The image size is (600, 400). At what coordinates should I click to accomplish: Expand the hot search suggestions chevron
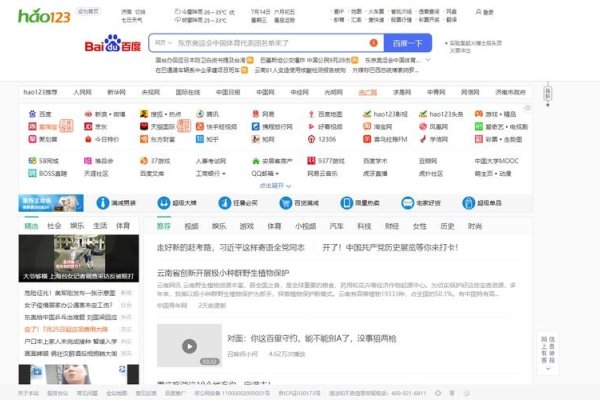[x=428, y=60]
